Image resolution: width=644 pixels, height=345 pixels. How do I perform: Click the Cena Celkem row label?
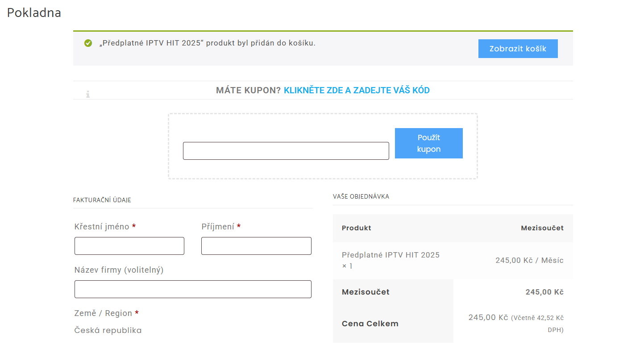[x=370, y=324]
